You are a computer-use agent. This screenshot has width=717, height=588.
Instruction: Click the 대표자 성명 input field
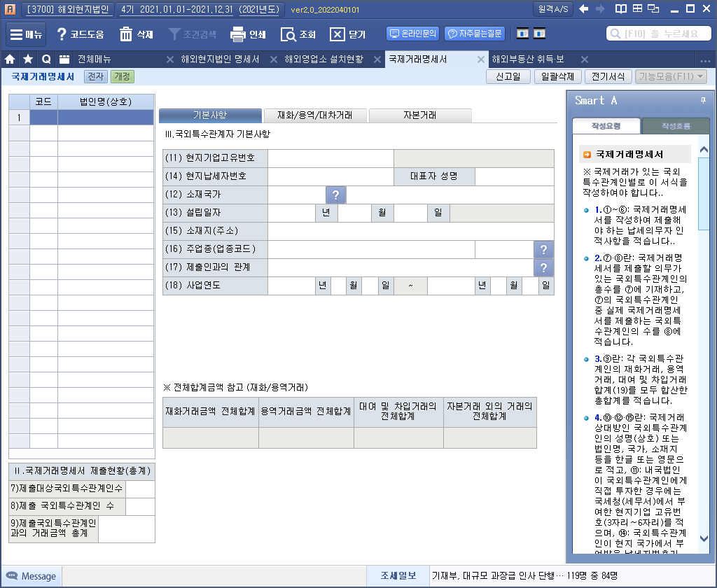515,176
